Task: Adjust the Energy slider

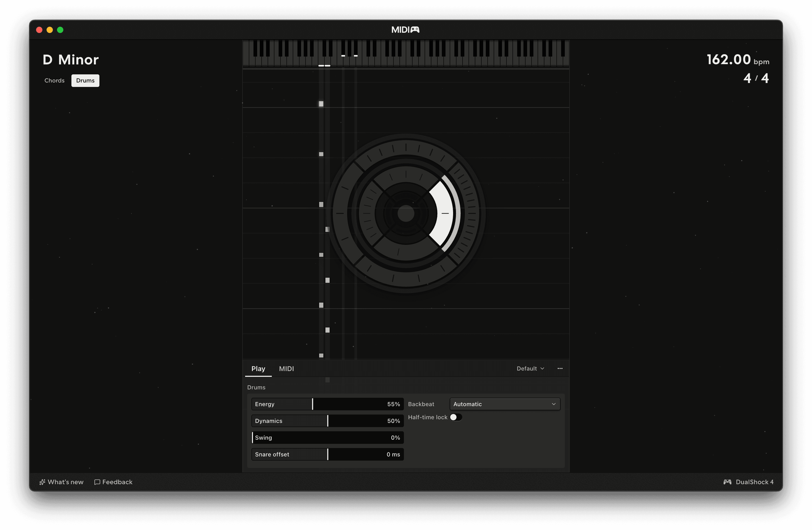Action: [x=328, y=404]
